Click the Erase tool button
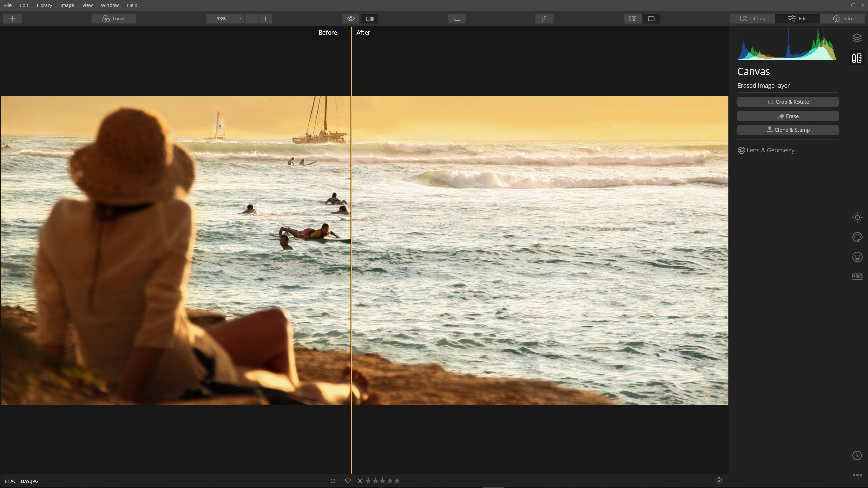 pos(788,116)
